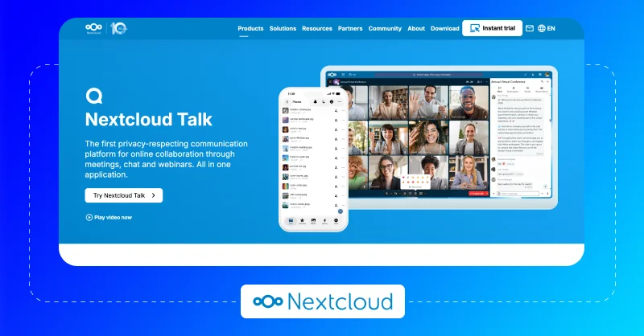The height and width of the screenshot is (336, 644).
Task: Tap the Activity lightning tab on the phone
Action: point(324,221)
